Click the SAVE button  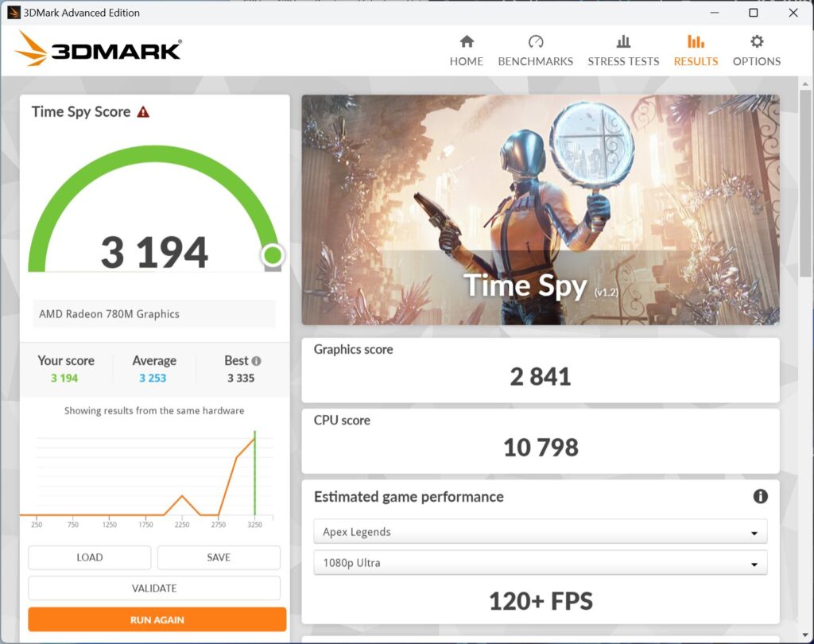219,557
